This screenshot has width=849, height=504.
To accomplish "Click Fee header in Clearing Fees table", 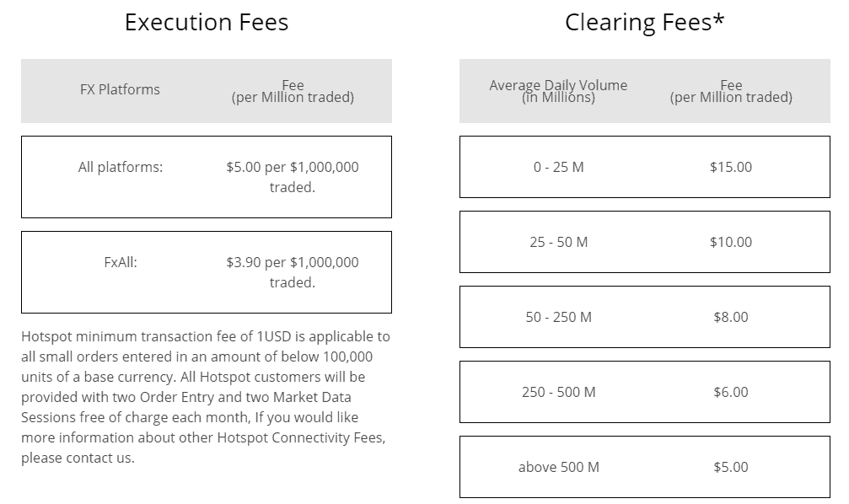I will (x=731, y=91).
